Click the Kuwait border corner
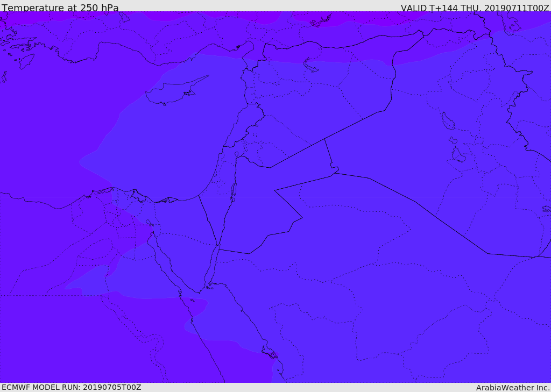The height and width of the screenshot is (392, 551). [535, 257]
